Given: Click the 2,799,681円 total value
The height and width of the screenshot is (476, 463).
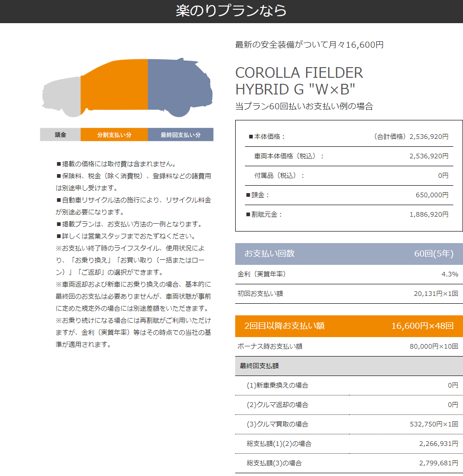Looking at the screenshot, I should pyautogui.click(x=439, y=463).
